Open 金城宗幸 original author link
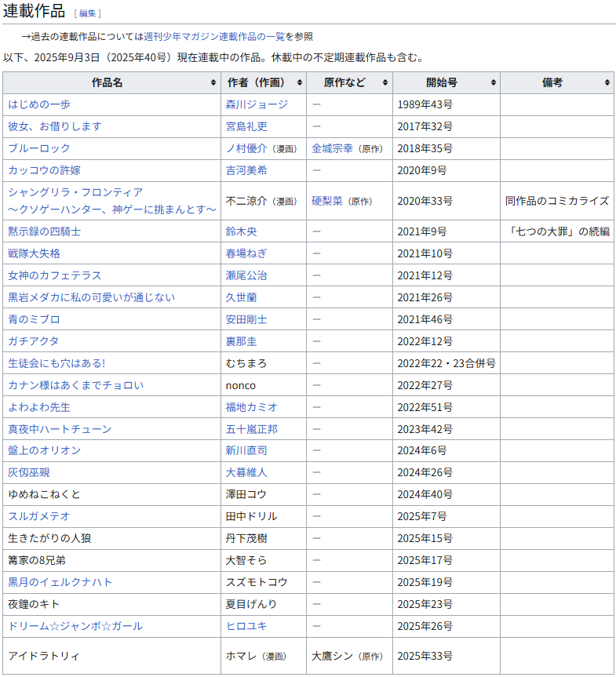This screenshot has width=616, height=677. point(332,148)
